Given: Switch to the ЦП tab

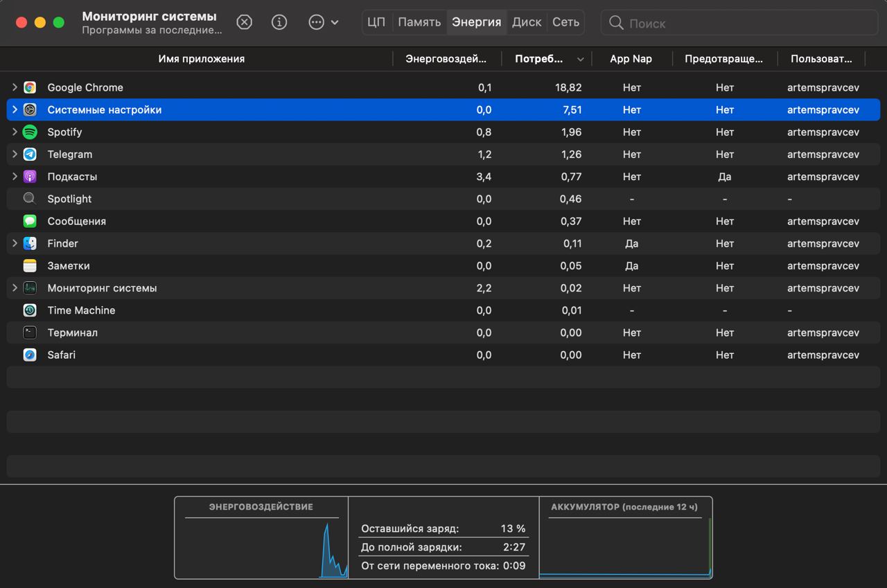Looking at the screenshot, I should (376, 22).
